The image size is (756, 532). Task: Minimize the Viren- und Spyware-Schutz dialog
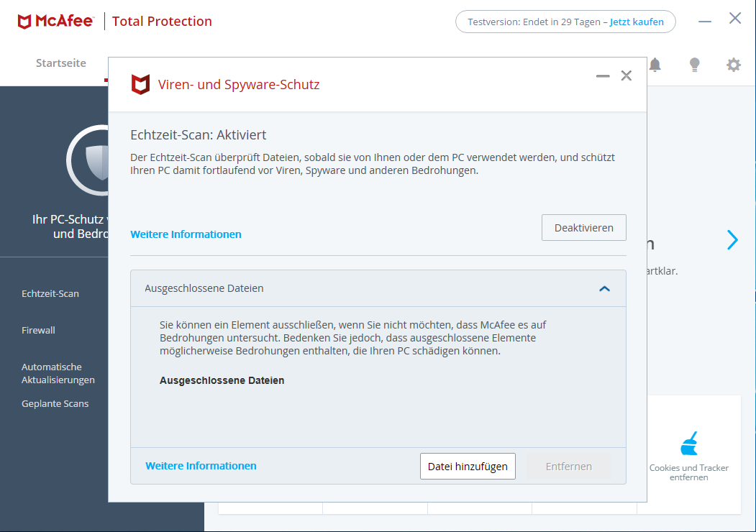(603, 76)
